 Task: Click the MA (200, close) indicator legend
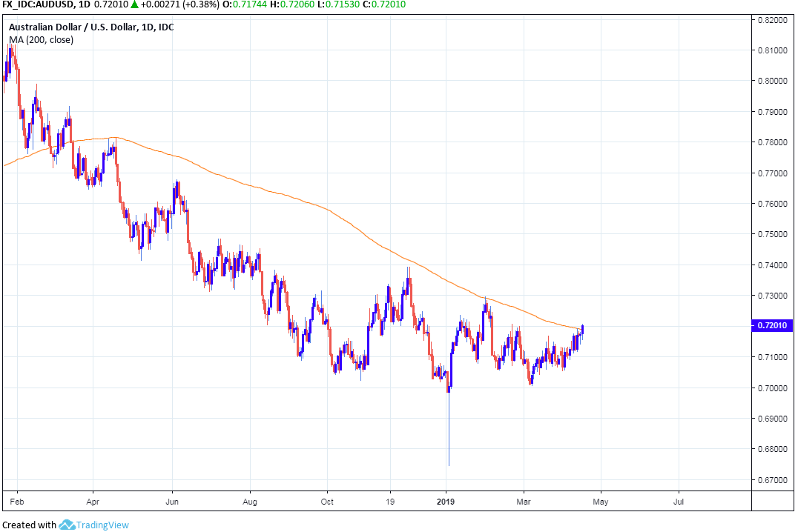(41, 39)
